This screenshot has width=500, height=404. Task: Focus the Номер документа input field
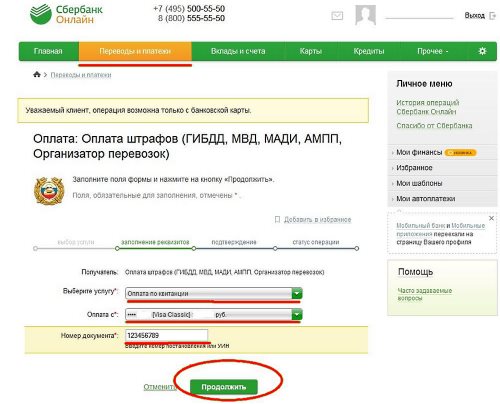166,335
